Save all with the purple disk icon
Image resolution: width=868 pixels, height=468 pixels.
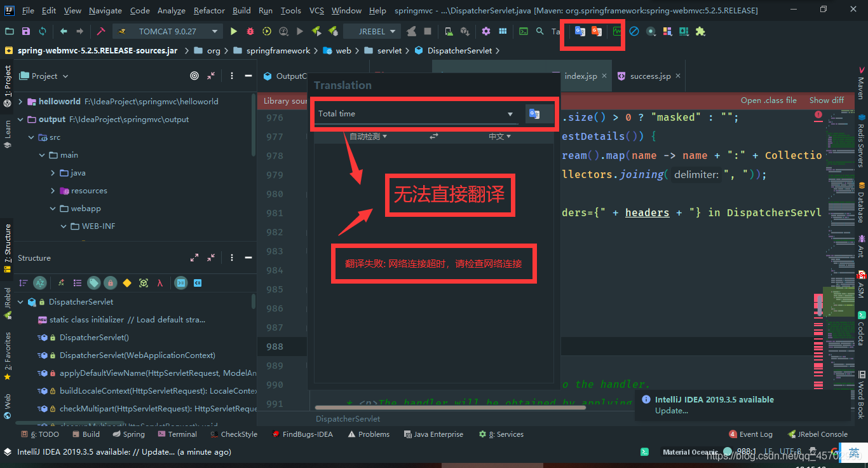[x=25, y=31]
